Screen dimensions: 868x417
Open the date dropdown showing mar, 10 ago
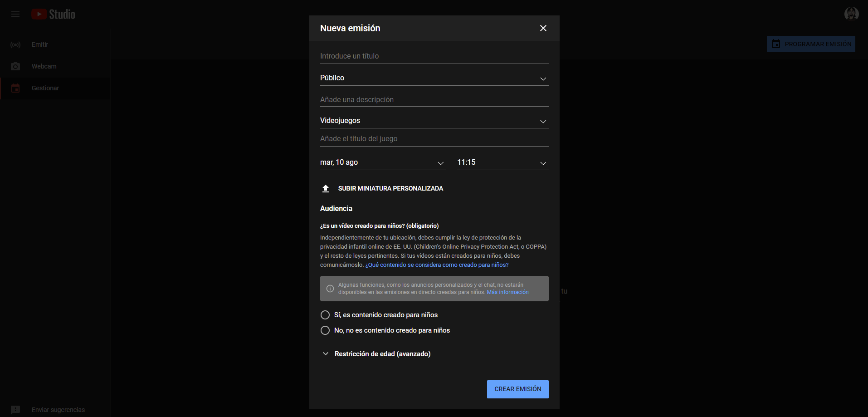[383, 162]
